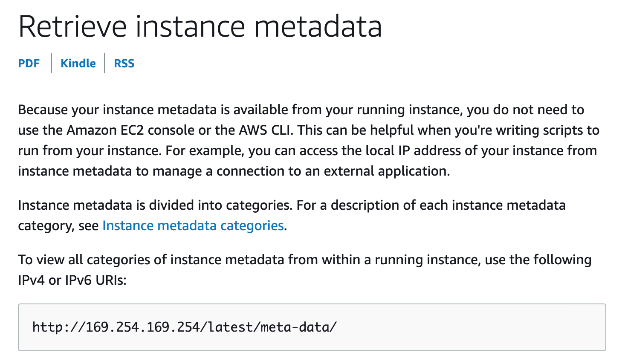Open the PDF version link

point(29,64)
